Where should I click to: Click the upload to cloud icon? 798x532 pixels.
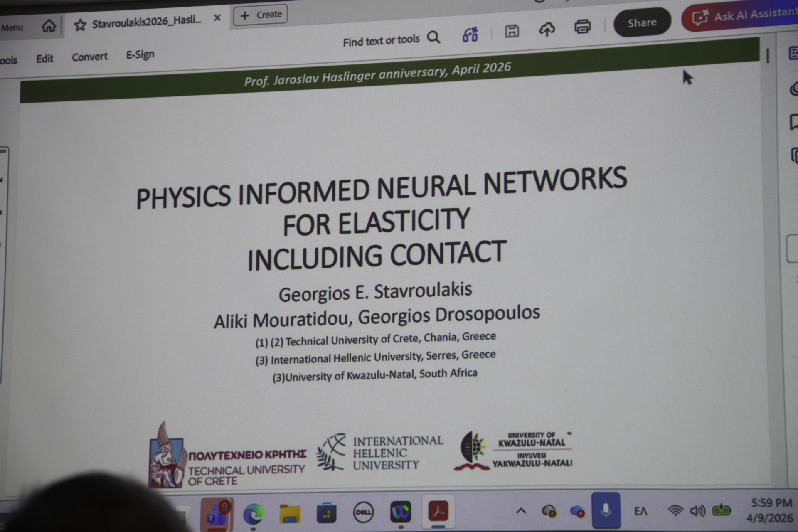(547, 29)
